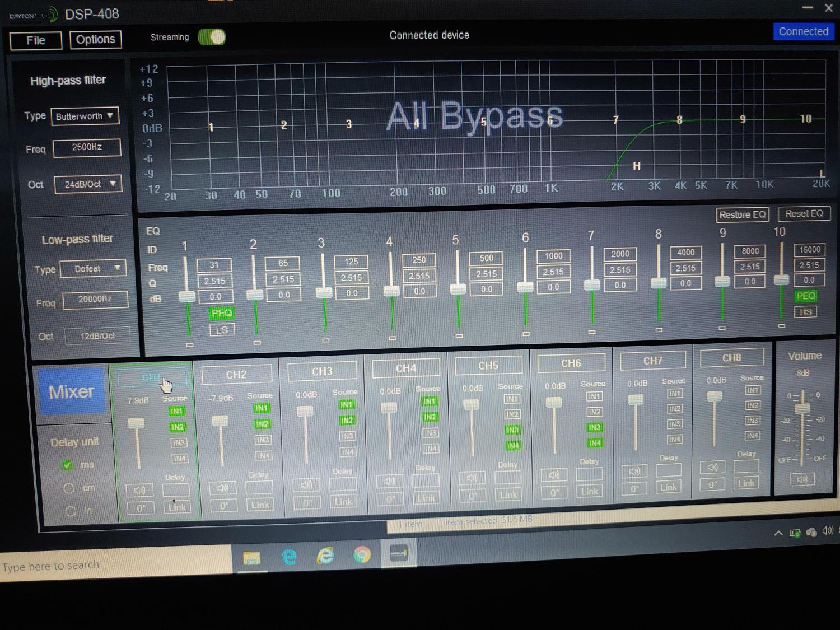Select channel CH2 tab

(x=236, y=375)
